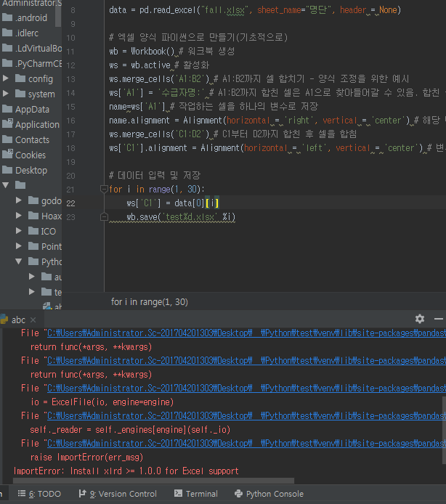Screen dimensions: 446x504
Task: Collapse the for-loop fold marker on line 21
Action: pos(103,190)
